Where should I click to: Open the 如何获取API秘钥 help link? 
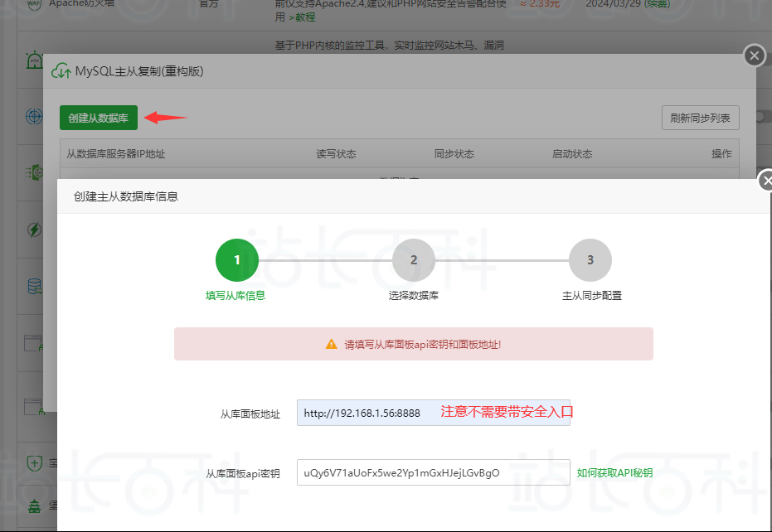tap(614, 473)
